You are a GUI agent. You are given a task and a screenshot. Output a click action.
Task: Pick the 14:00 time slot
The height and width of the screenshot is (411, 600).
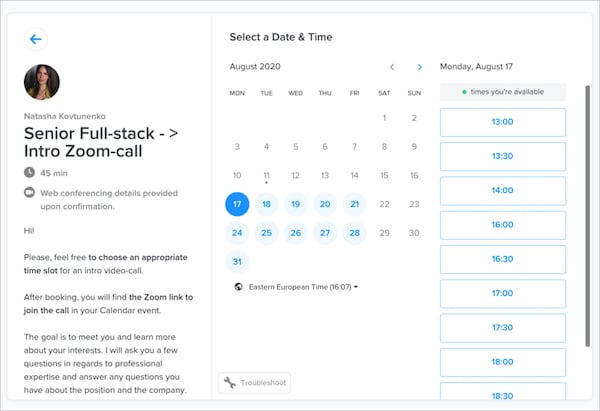click(x=502, y=190)
